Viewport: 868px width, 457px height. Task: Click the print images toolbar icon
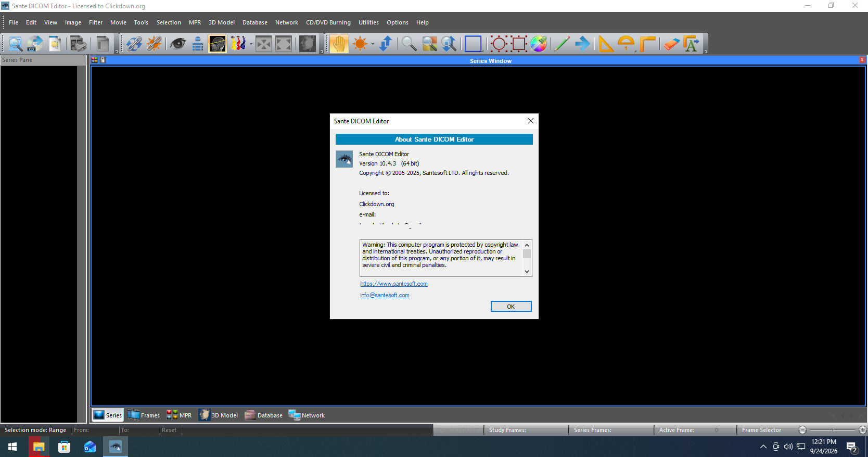[79, 44]
